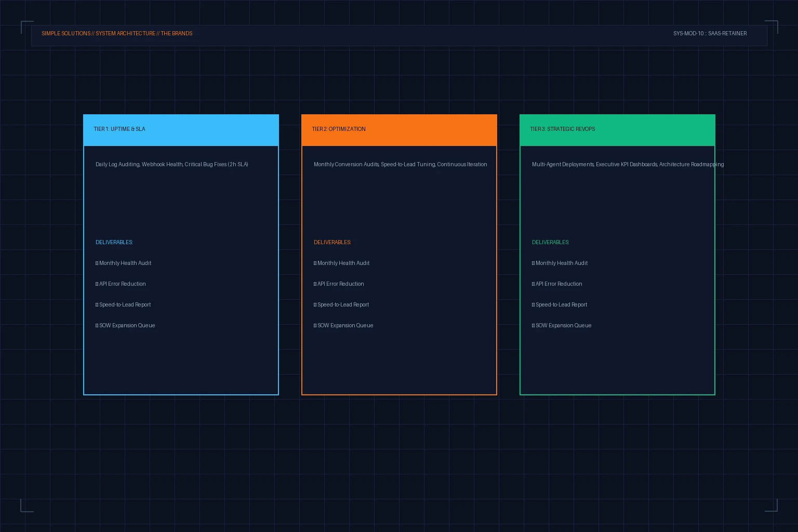Click API Error Reduction in Tier 3 card

tap(557, 284)
